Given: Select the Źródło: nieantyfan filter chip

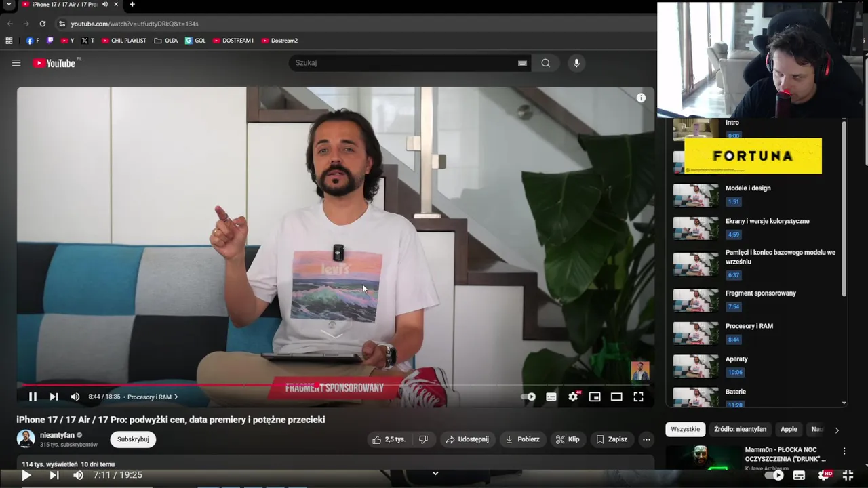Looking at the screenshot, I should pyautogui.click(x=740, y=429).
